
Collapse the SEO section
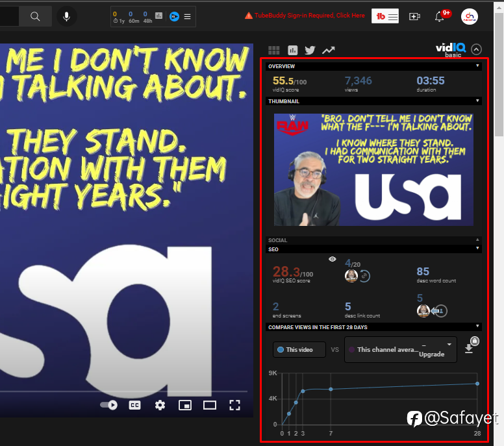pyautogui.click(x=477, y=249)
